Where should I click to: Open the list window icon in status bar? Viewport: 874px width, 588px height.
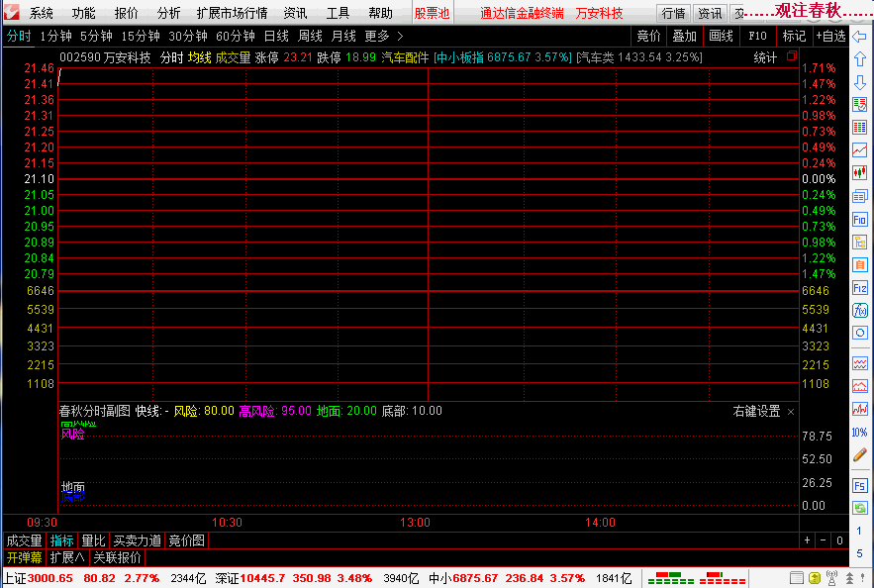797,578
